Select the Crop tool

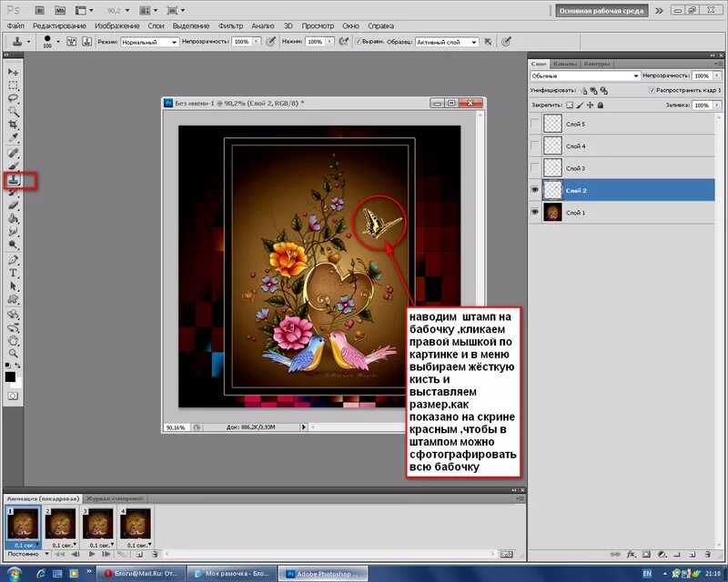click(13, 125)
